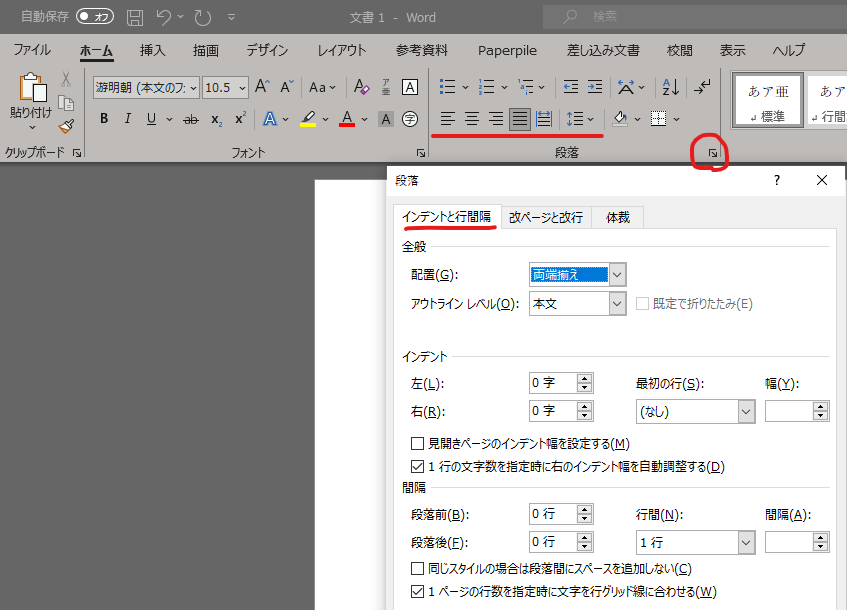Click the Save icon in title bar
The width and height of the screenshot is (847, 610).
(135, 17)
